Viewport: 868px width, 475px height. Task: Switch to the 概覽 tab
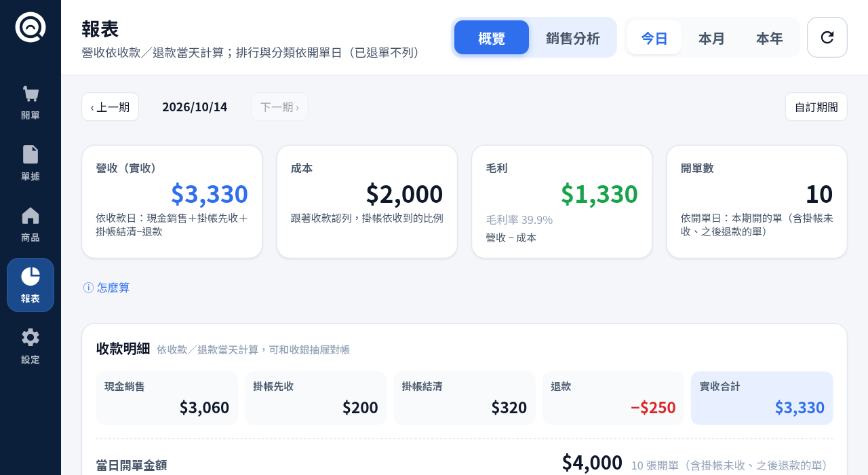click(492, 37)
